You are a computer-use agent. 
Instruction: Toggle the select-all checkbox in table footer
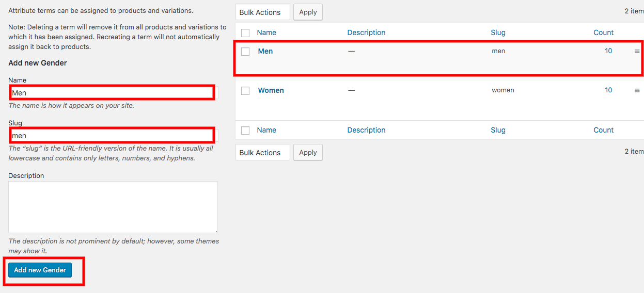(245, 130)
